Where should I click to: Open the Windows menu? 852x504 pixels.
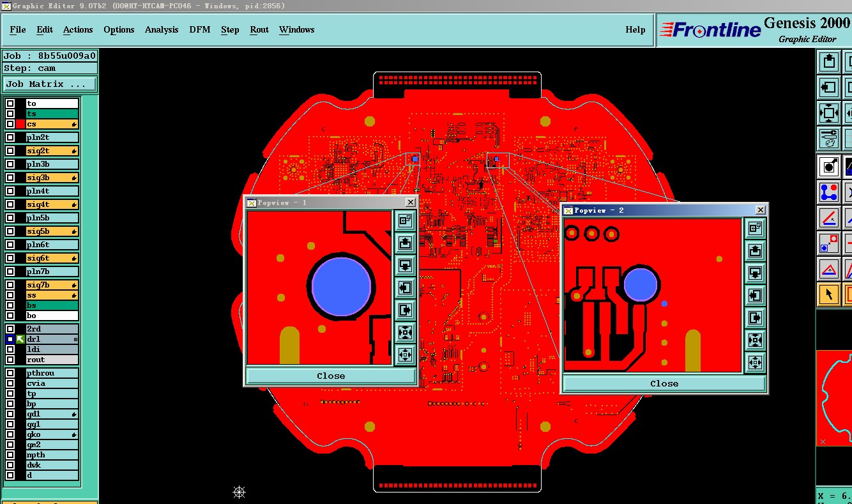coord(297,29)
